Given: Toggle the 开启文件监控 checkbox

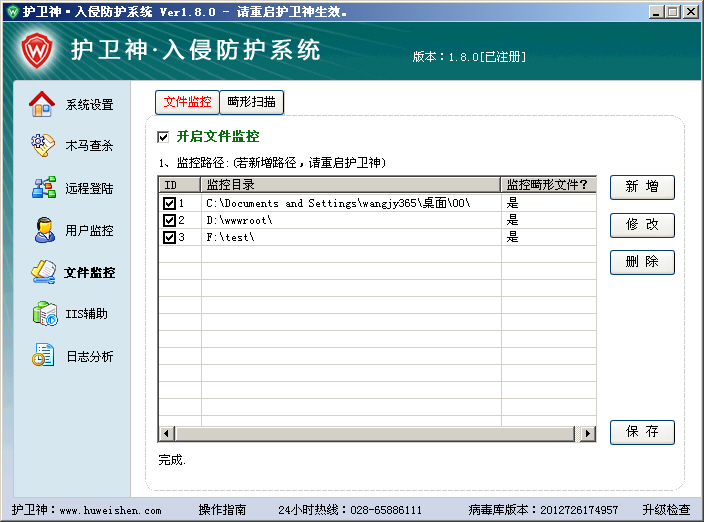Looking at the screenshot, I should (163, 137).
